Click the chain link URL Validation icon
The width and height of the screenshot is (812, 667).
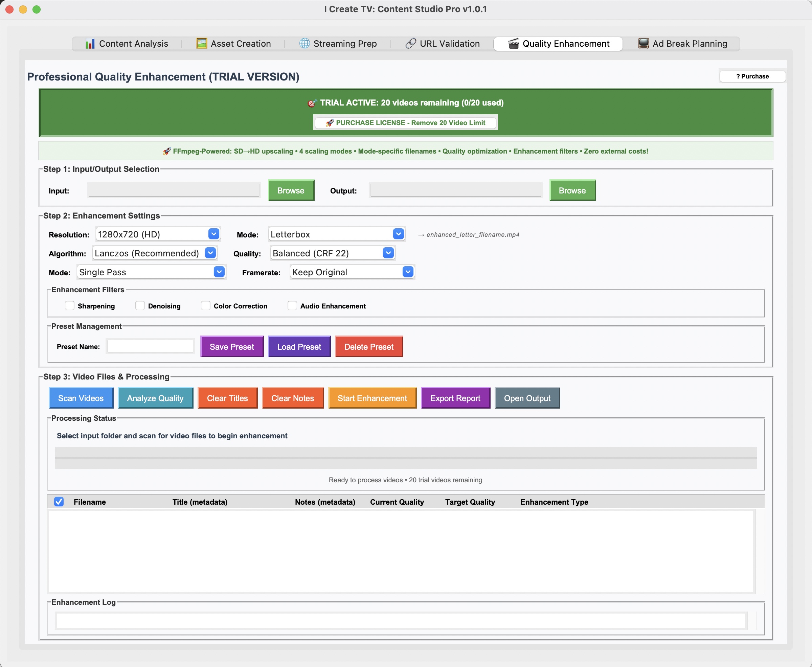tap(411, 43)
